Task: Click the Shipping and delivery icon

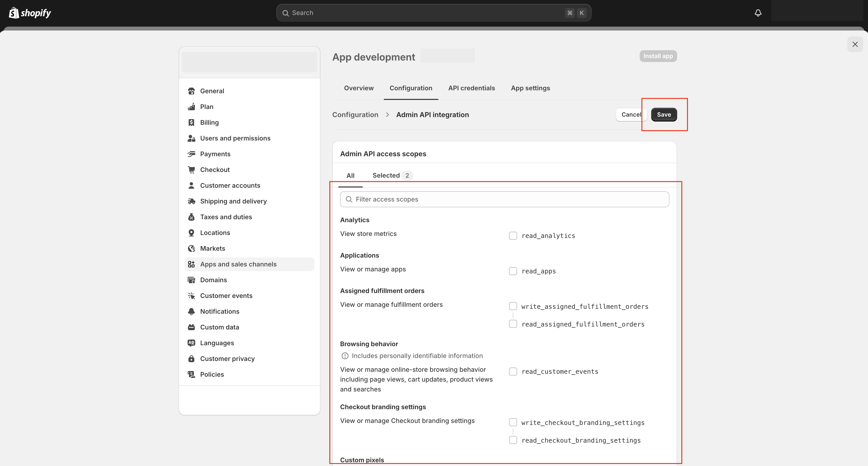Action: 192,201
